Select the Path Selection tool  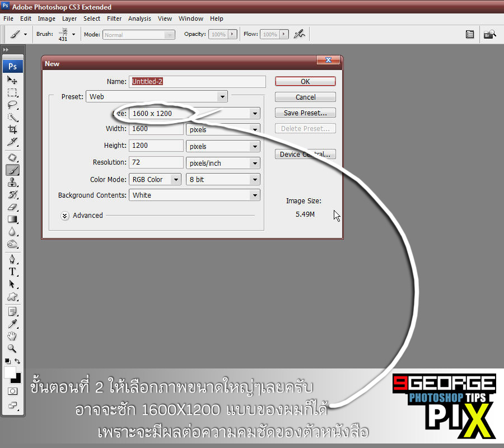(12, 284)
